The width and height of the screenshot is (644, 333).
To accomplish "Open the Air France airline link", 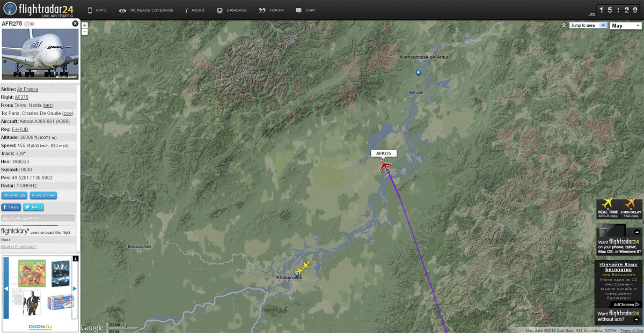I will pos(27,90).
